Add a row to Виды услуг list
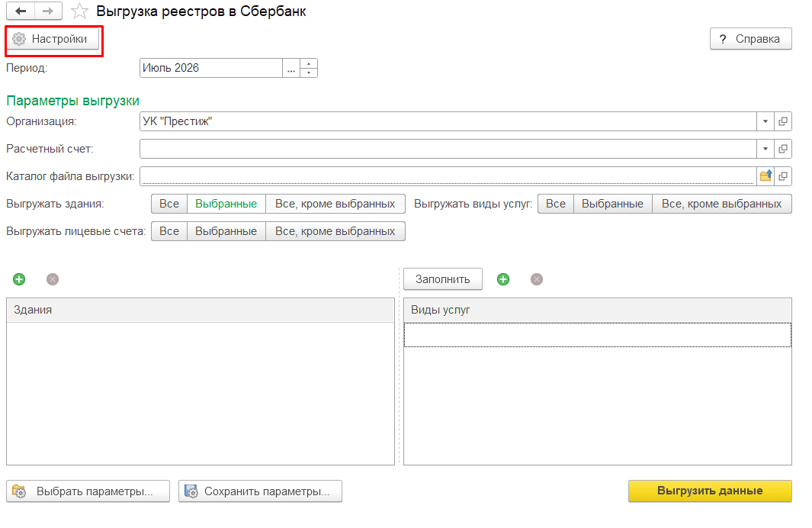This screenshot has height=528, width=812. 503,279
